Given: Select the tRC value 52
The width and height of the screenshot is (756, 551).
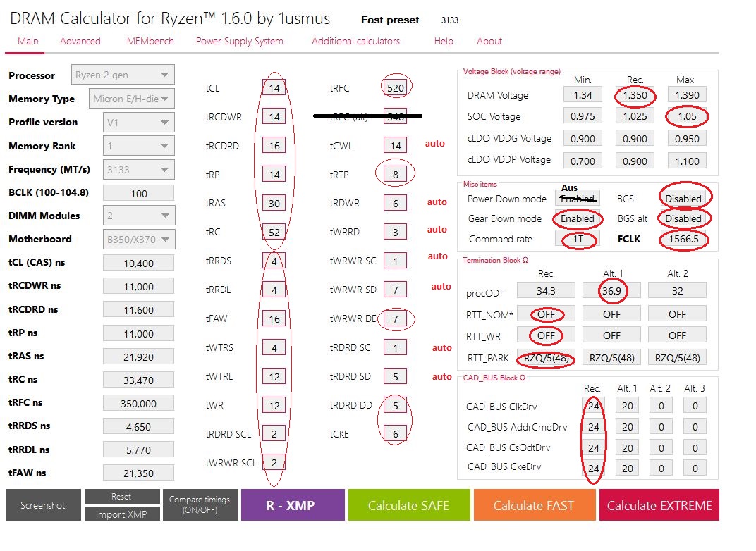Looking at the screenshot, I should point(274,232).
